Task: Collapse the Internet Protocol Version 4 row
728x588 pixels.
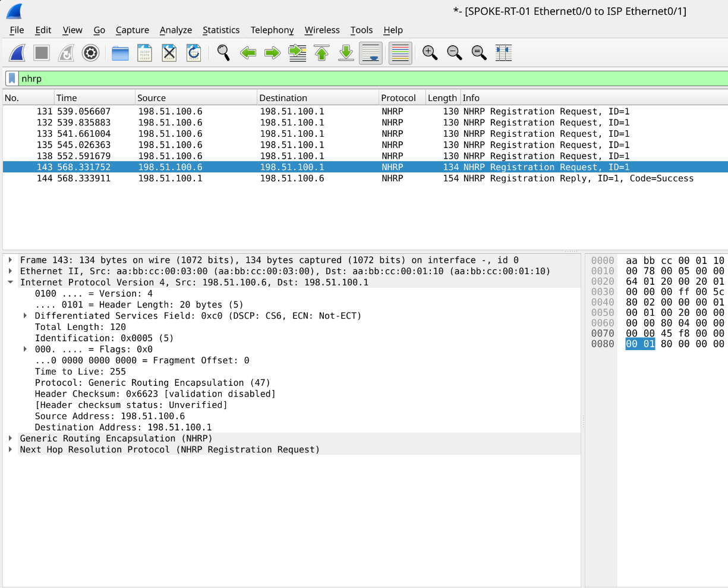Action: pos(11,282)
